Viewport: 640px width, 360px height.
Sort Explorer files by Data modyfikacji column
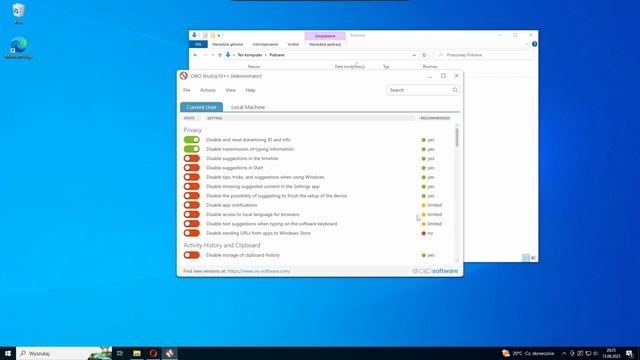[x=350, y=66]
